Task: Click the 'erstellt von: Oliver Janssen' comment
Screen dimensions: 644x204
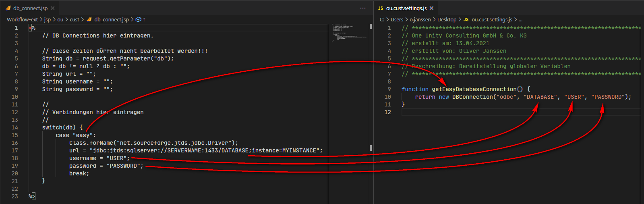Action: coord(454,51)
